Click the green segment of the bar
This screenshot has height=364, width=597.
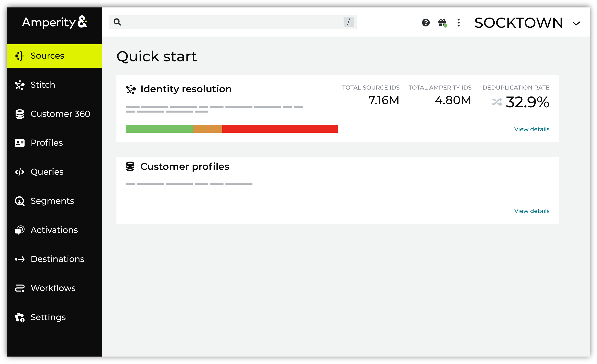click(x=159, y=129)
